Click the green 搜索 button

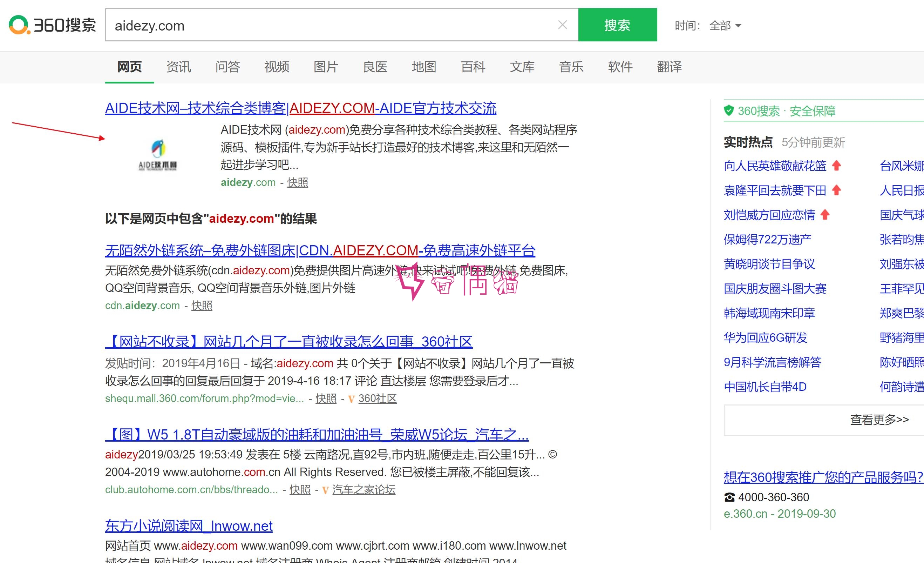(617, 25)
